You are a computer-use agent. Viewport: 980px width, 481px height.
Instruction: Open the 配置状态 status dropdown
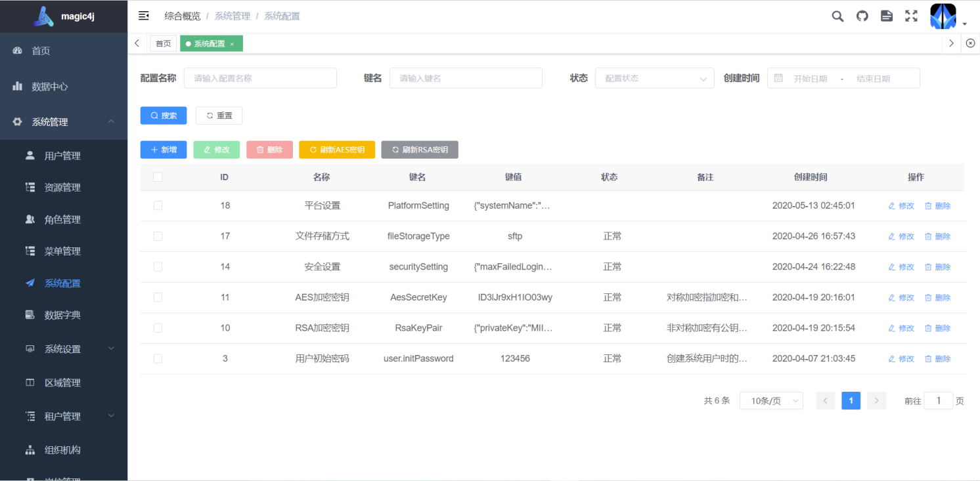coord(654,77)
